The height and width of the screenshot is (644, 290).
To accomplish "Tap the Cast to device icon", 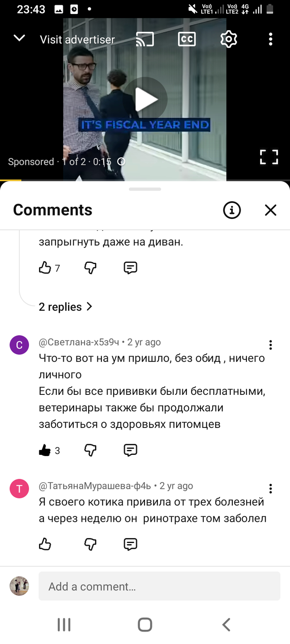I will point(145,39).
